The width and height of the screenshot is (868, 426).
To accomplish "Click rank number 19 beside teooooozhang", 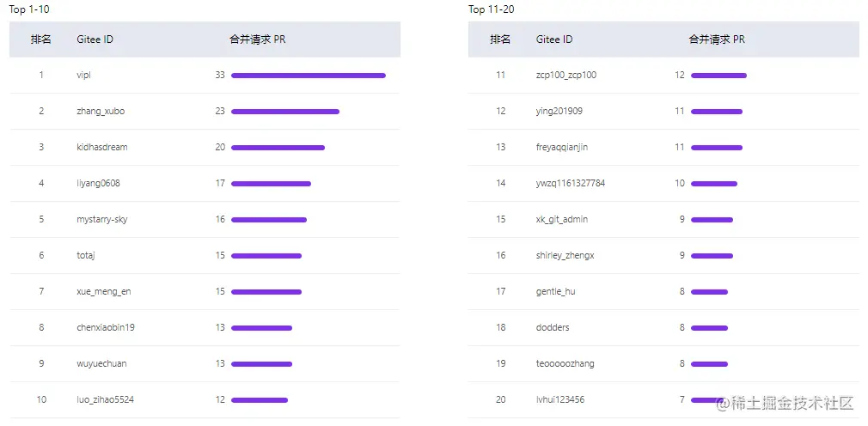I will click(x=500, y=363).
